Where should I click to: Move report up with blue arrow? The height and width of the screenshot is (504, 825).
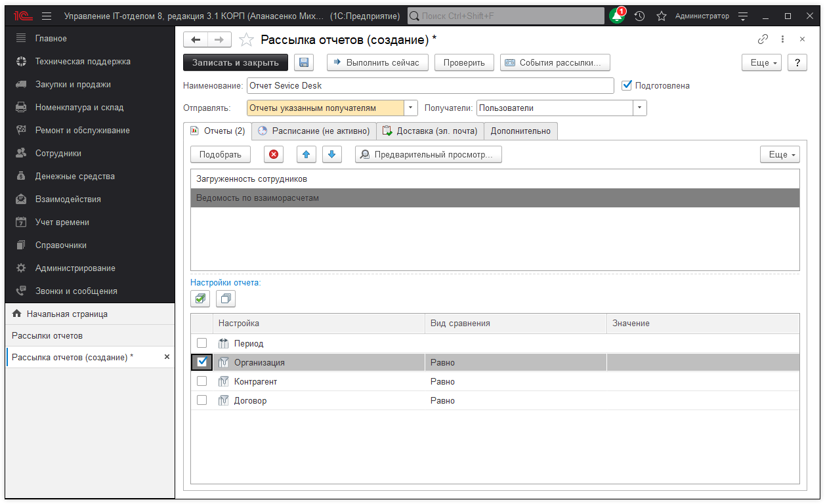coord(307,154)
